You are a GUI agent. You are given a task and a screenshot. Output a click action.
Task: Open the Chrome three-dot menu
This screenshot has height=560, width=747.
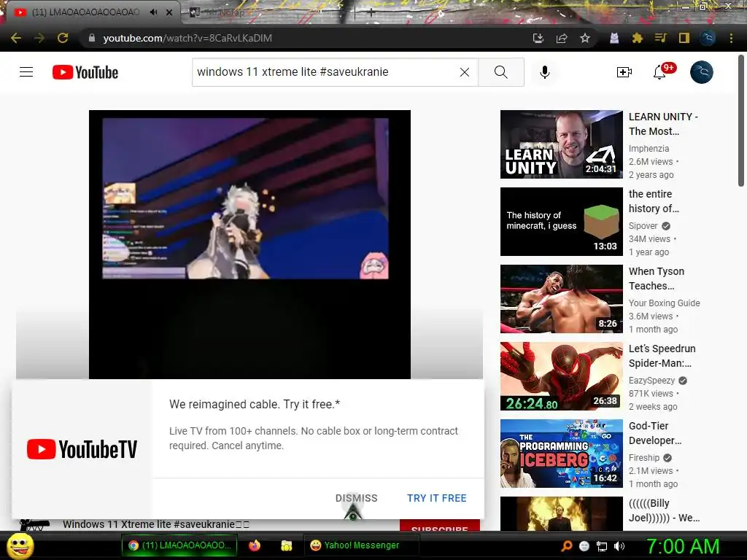point(731,38)
